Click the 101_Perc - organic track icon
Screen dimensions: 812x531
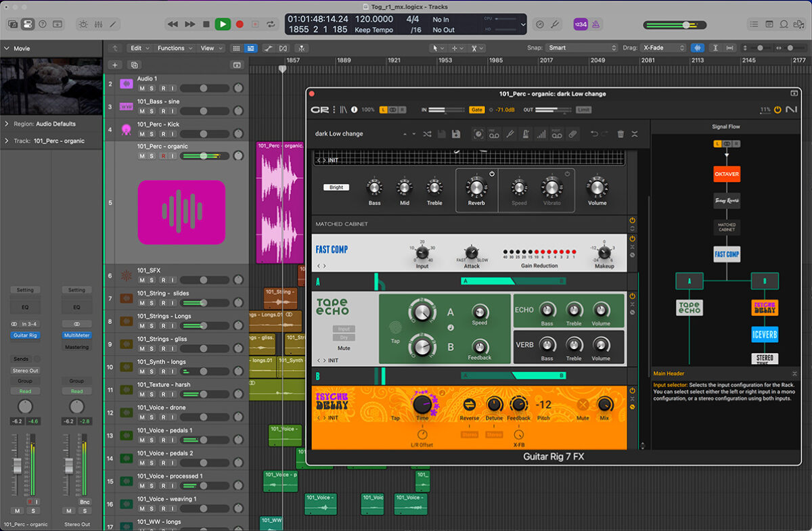coord(181,212)
